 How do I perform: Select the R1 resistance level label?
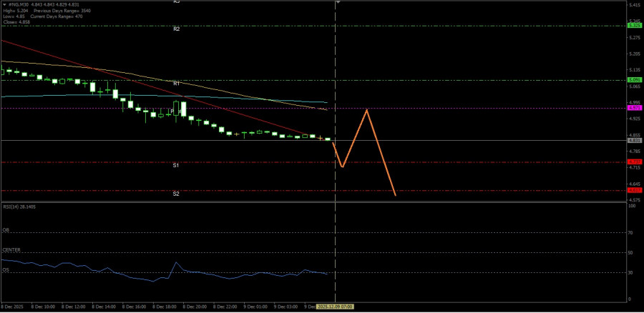coord(176,84)
